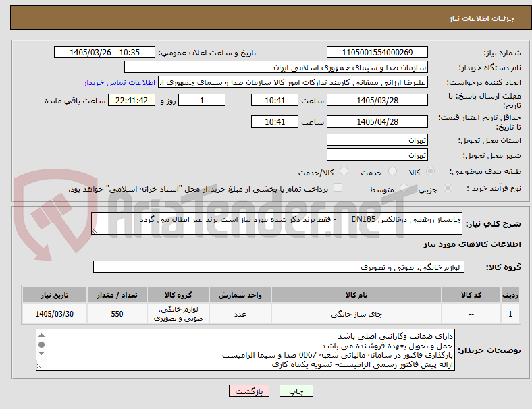
Task: Click the واحد شمارش column header
Action: coord(240,295)
